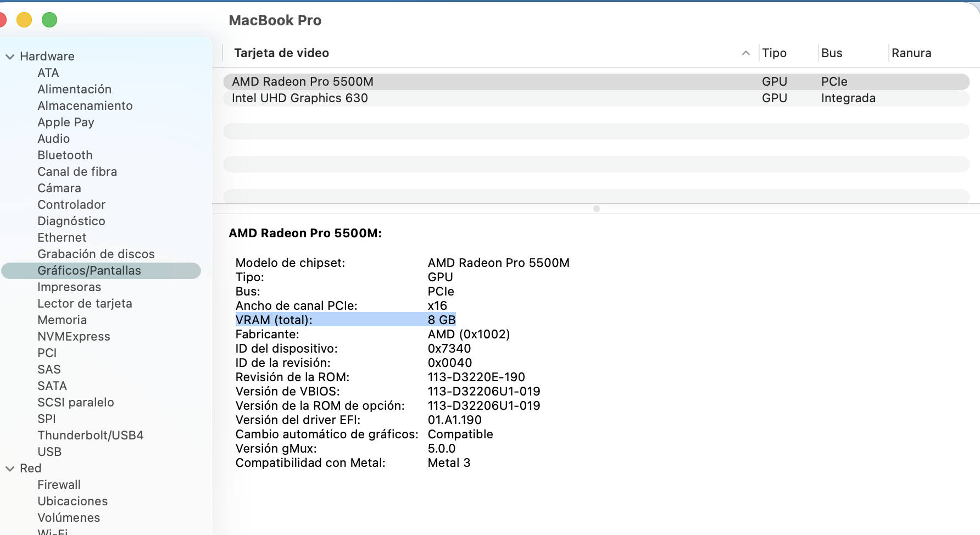Screen dimensions: 980x535
Task: Select Volúmenes under Red
Action: [69, 517]
